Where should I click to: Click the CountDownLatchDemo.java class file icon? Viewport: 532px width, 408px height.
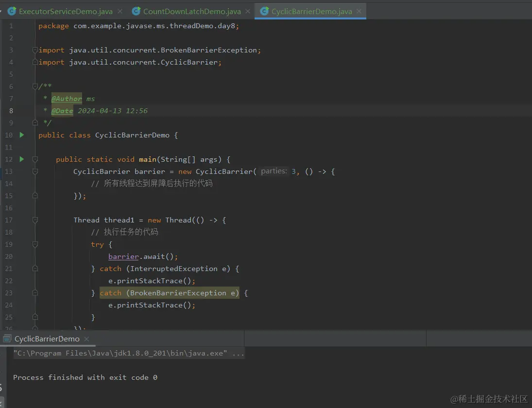tap(136, 11)
